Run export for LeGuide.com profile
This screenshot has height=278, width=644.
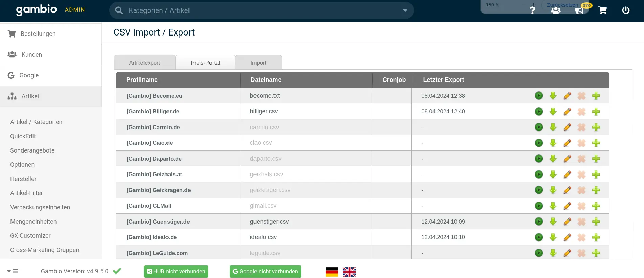pyautogui.click(x=539, y=253)
